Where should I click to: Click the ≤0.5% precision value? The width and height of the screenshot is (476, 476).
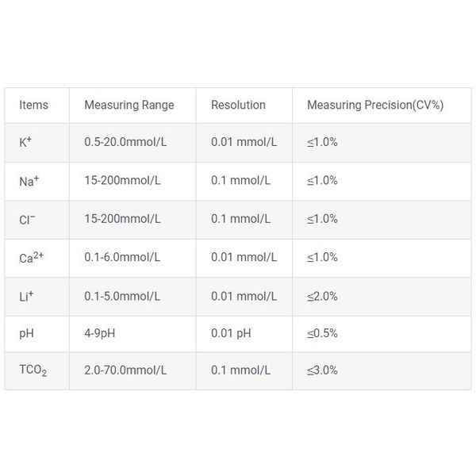[322, 333]
